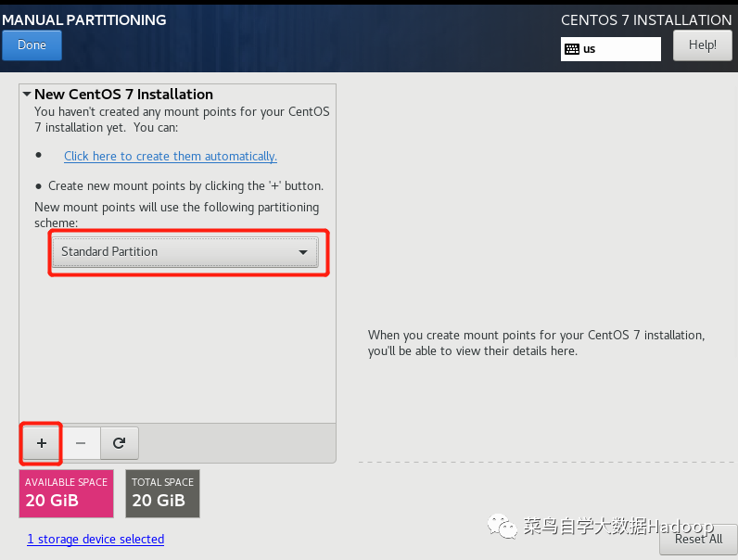Screen dimensions: 738x560
Task: Select the us keyboard layout field
Action: click(x=610, y=49)
